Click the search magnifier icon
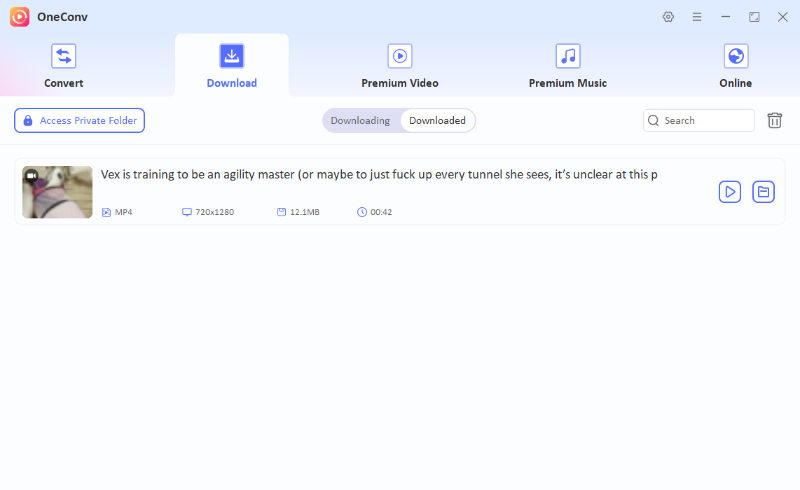The image size is (800, 490). pyautogui.click(x=654, y=120)
